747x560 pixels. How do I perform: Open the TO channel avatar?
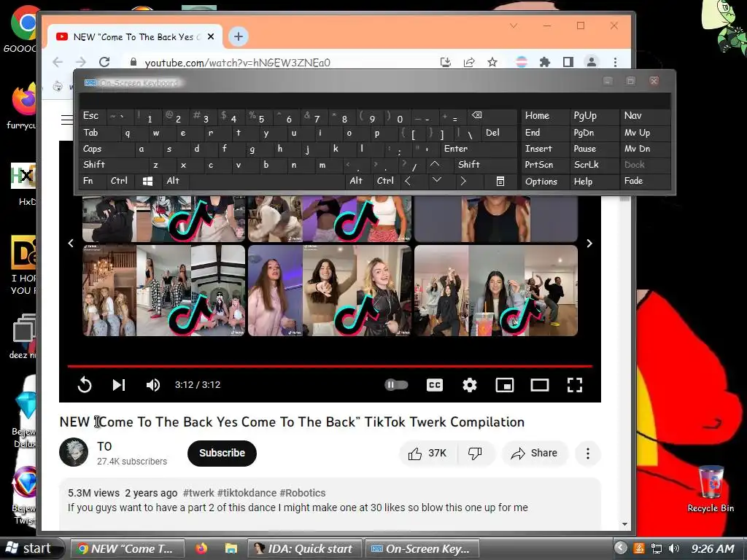click(74, 452)
